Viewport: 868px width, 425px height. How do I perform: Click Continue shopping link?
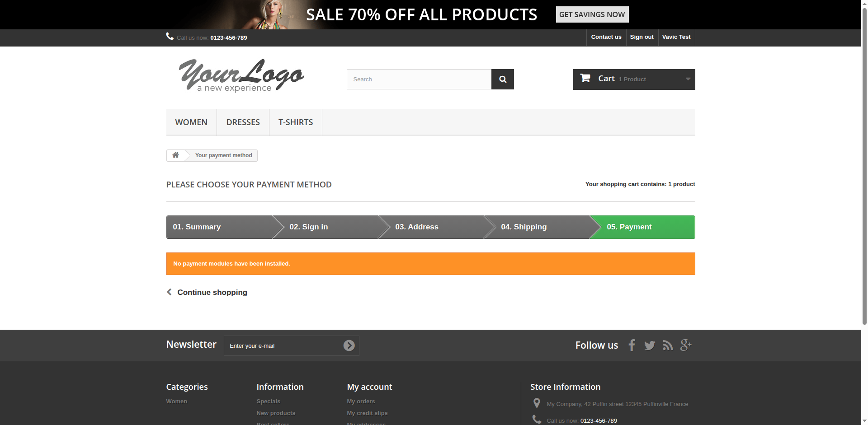tap(212, 292)
